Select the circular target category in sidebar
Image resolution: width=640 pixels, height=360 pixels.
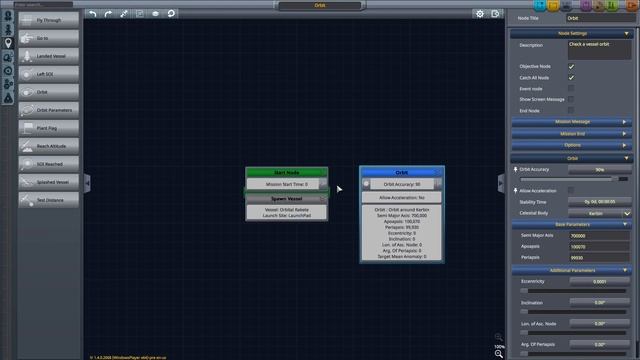(x=8, y=71)
